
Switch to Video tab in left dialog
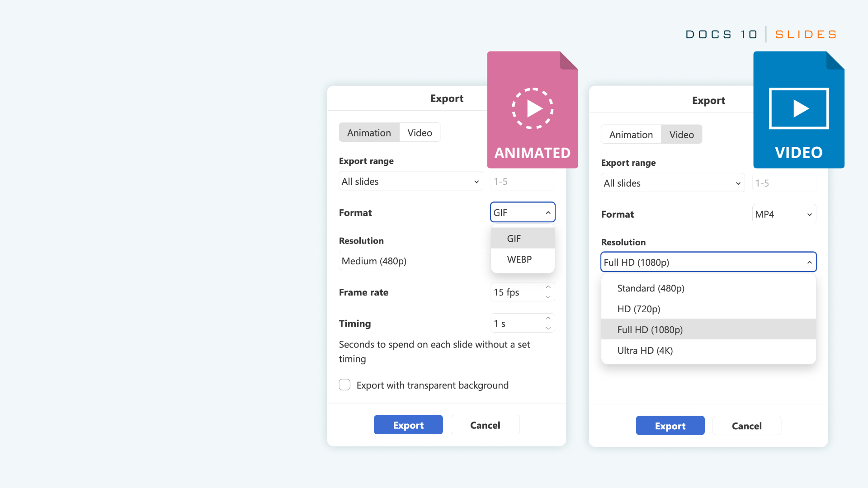tap(420, 132)
